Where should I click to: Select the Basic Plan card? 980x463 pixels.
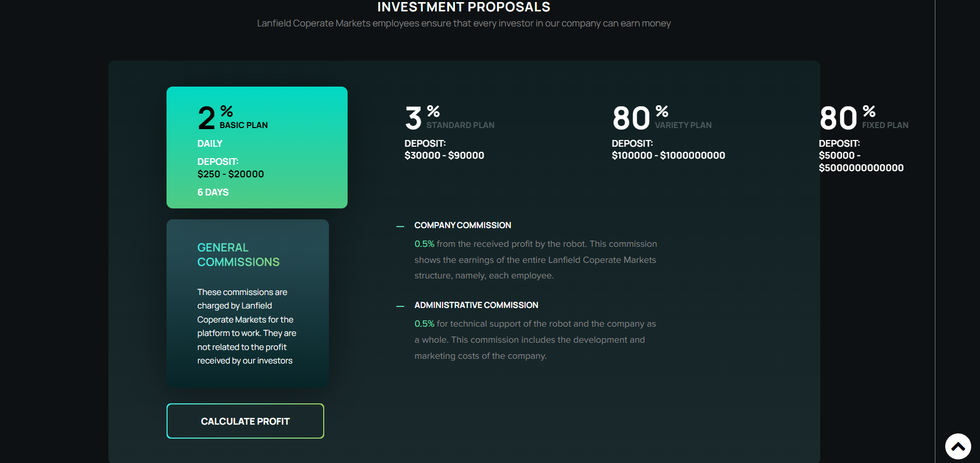(x=257, y=147)
